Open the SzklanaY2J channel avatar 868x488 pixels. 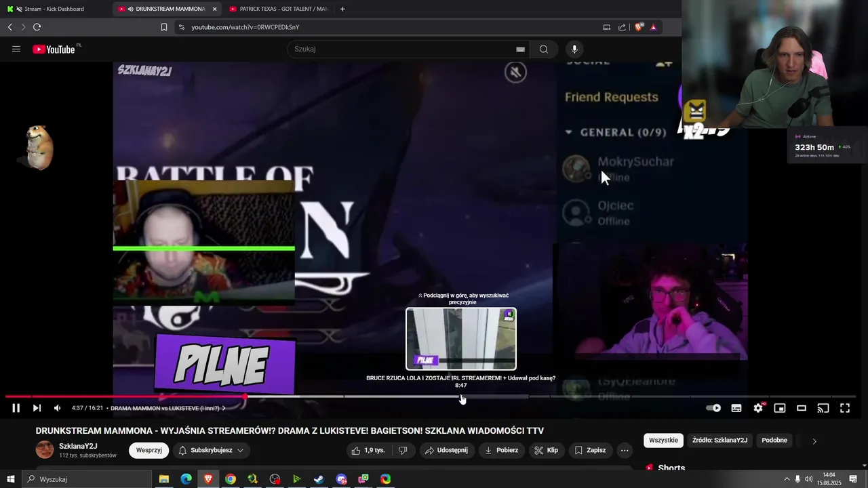coord(45,449)
